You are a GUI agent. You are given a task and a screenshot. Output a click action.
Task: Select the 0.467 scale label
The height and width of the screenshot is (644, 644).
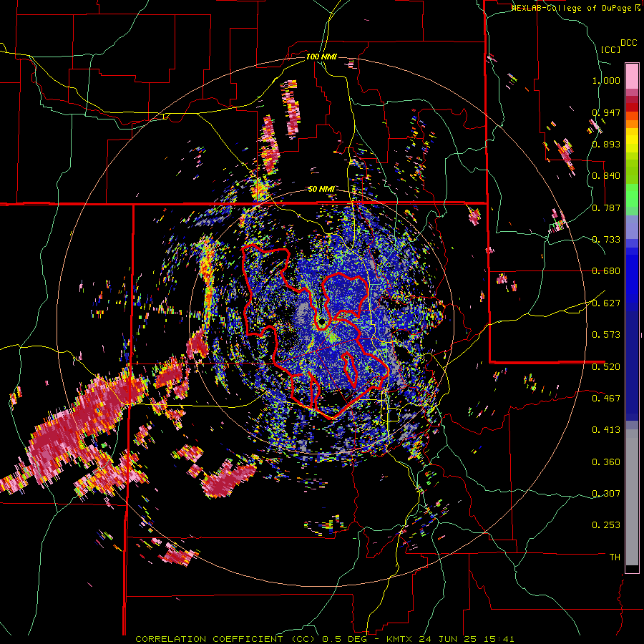(606, 399)
